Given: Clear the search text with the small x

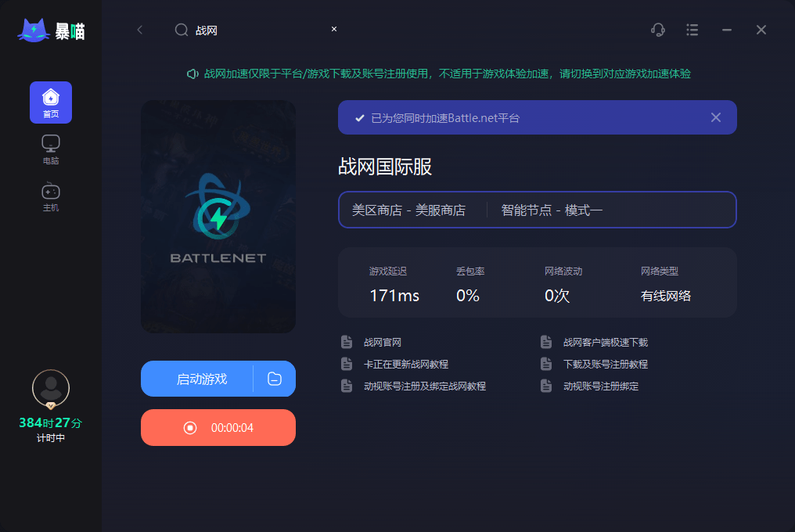Looking at the screenshot, I should pos(334,29).
